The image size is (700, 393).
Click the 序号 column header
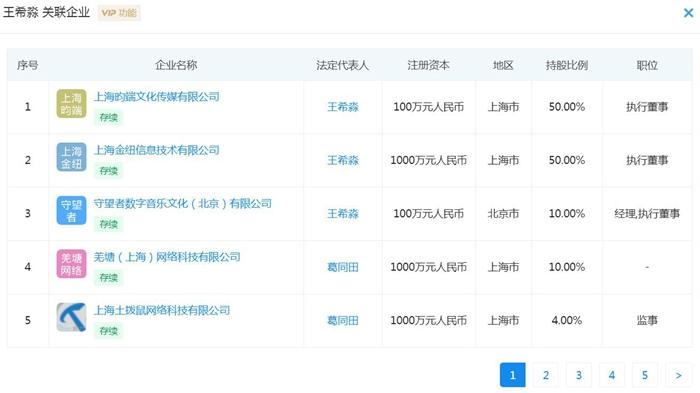point(28,65)
